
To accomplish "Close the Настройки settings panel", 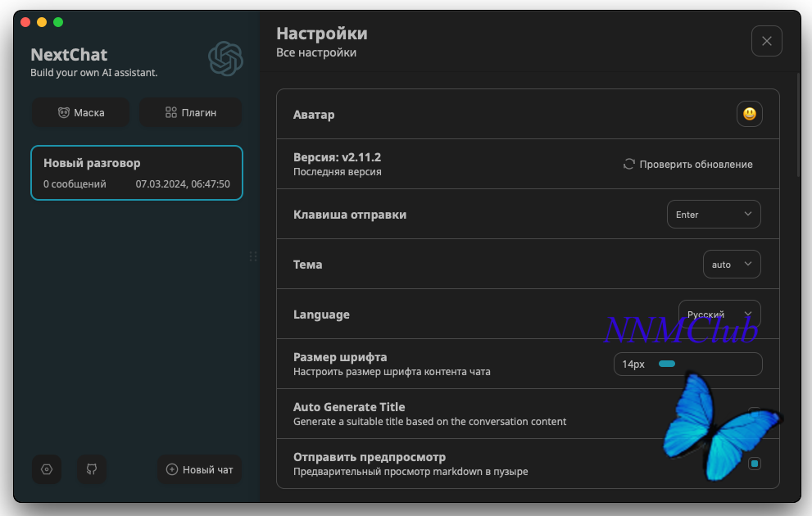I will [766, 41].
